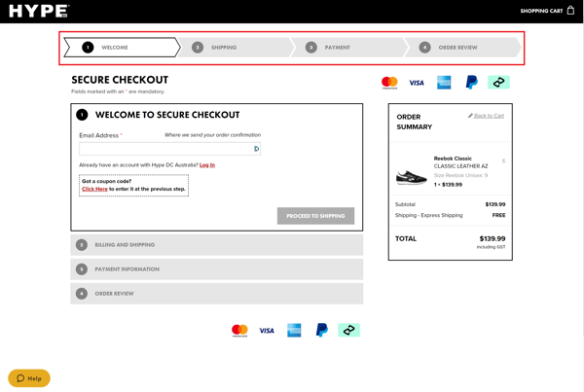Follow the Log In link
The image size is (584, 392).
click(207, 165)
